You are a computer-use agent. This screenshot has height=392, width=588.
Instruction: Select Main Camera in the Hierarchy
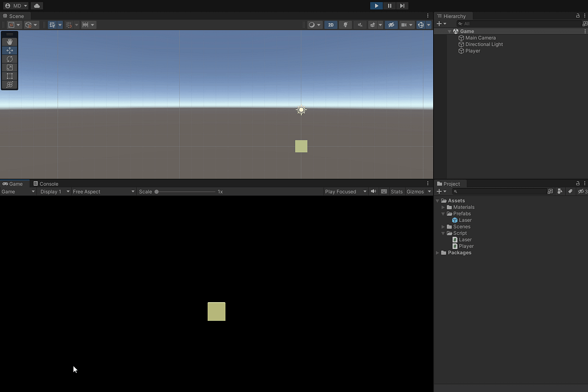[481, 37]
